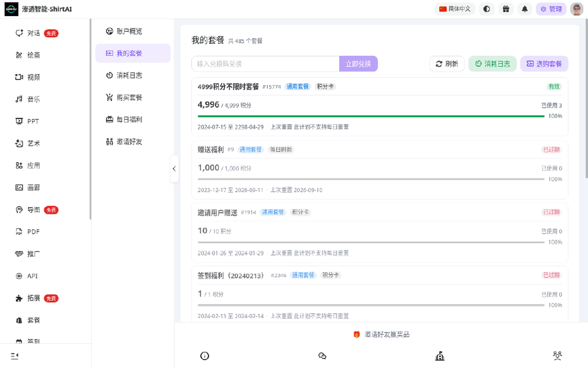Collapse the submenu panel with chevron handle
588x368 pixels.
pyautogui.click(x=174, y=169)
